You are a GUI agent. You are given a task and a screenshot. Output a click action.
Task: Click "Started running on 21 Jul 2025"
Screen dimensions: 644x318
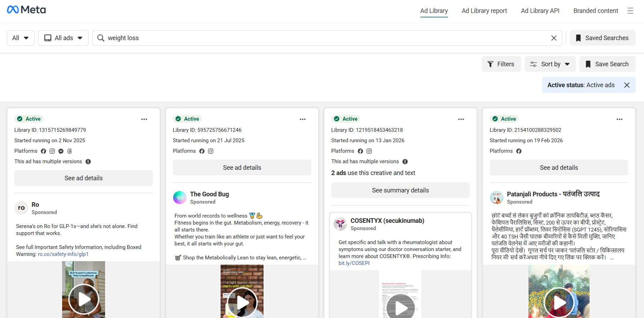click(x=208, y=141)
